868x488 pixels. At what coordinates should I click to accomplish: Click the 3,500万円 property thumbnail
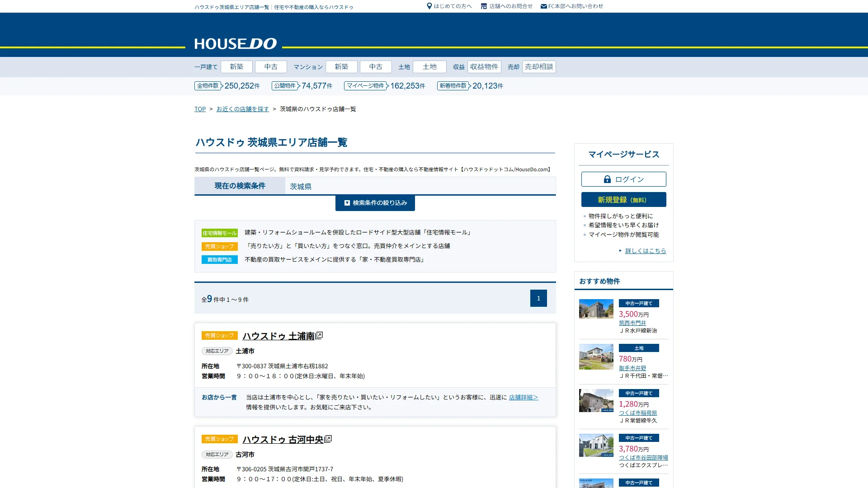596,309
